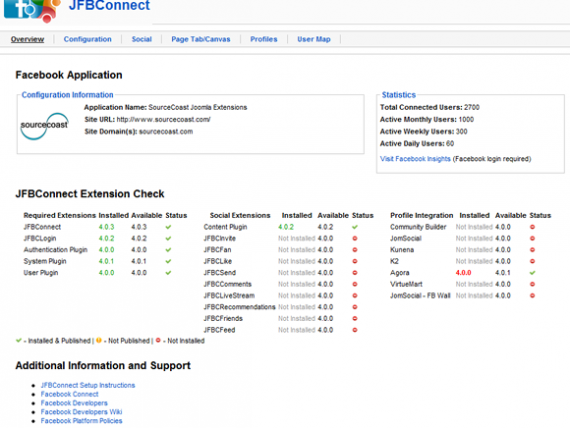Image resolution: width=570 pixels, height=428 pixels.
Task: Click the green check status for JFBCLogin
Action: coord(168,239)
